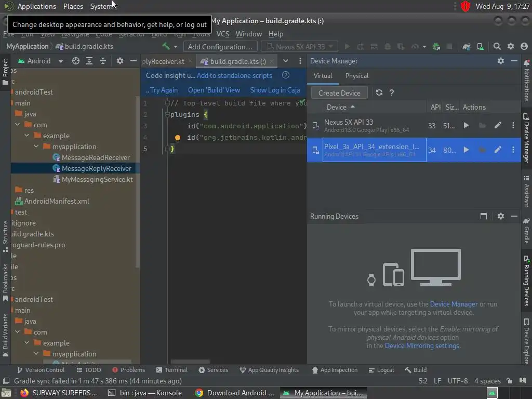
Task: Switch to Download Android Chrome taskbar window
Action: [x=235, y=393]
